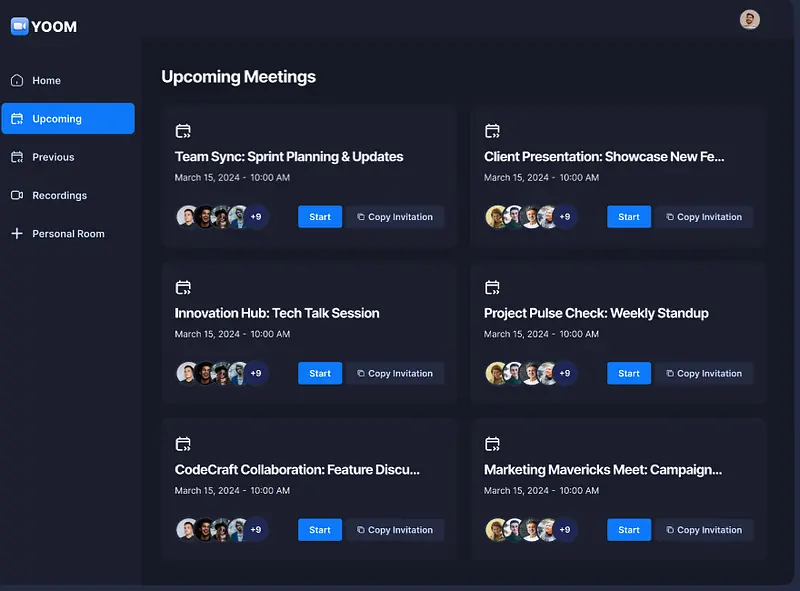
Task: Click the Home house icon in sidebar
Action: 17,80
